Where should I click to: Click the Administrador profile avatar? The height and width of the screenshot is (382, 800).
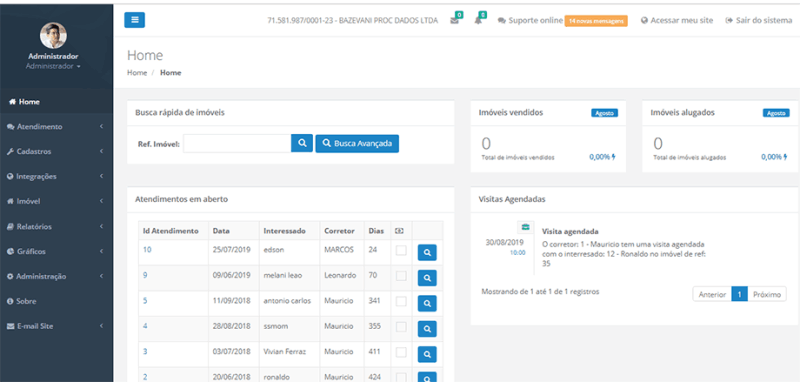pyautogui.click(x=53, y=36)
